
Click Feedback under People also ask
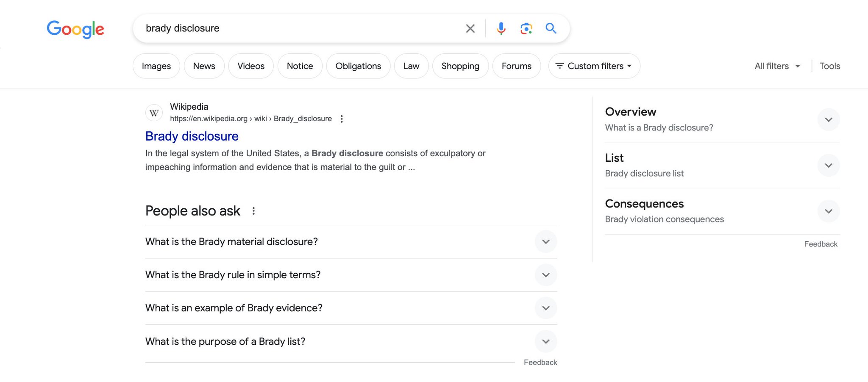click(540, 363)
